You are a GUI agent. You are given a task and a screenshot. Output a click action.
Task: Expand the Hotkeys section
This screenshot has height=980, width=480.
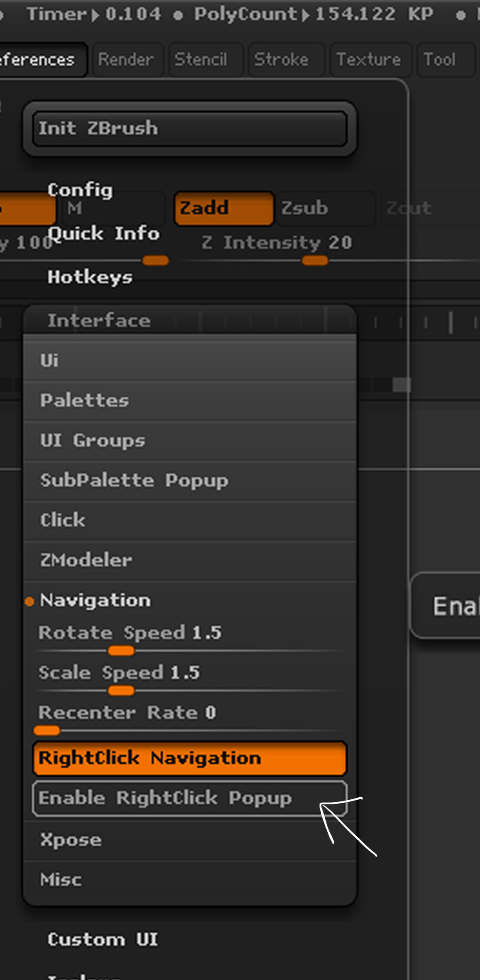90,277
